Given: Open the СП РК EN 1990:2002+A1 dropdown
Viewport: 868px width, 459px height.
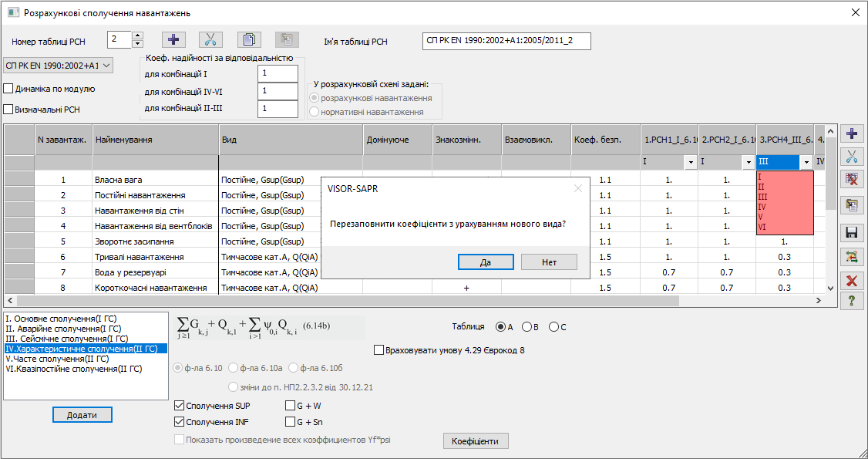Looking at the screenshot, I should click(x=59, y=66).
